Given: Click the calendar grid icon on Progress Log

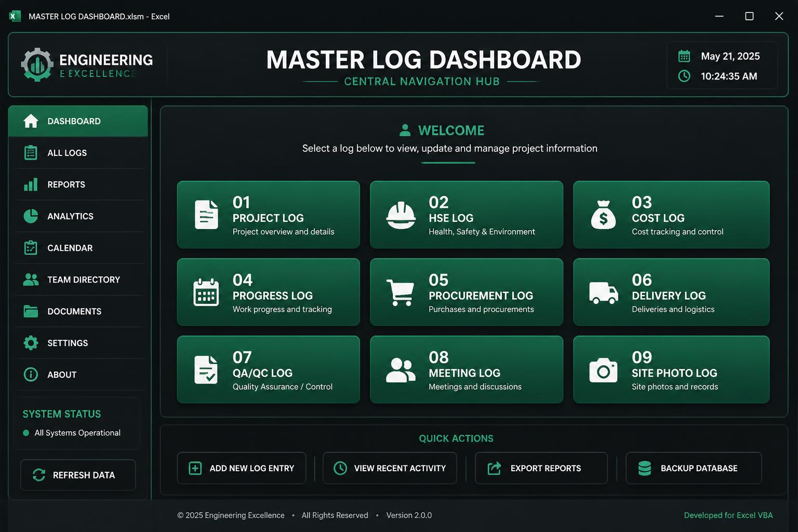Looking at the screenshot, I should click(206, 292).
